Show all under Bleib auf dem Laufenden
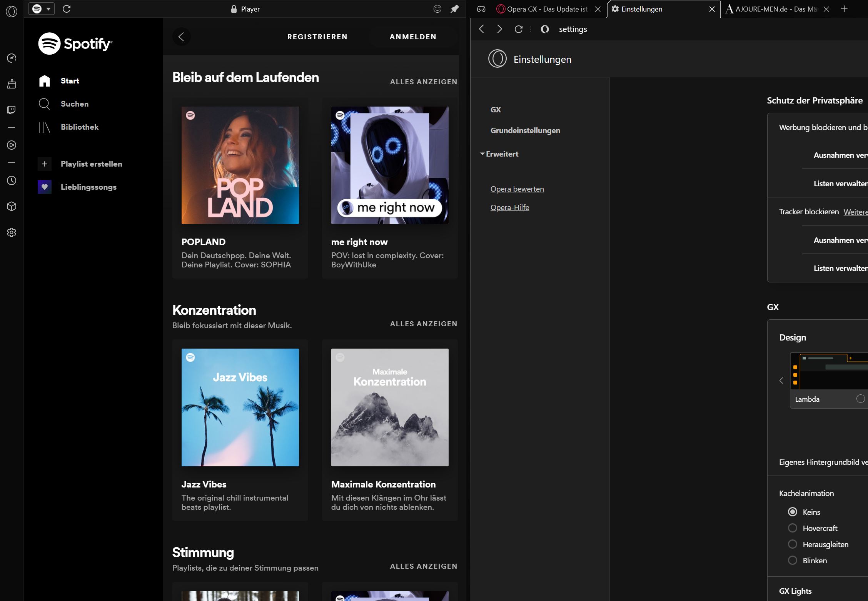This screenshot has width=868, height=601. coord(424,82)
